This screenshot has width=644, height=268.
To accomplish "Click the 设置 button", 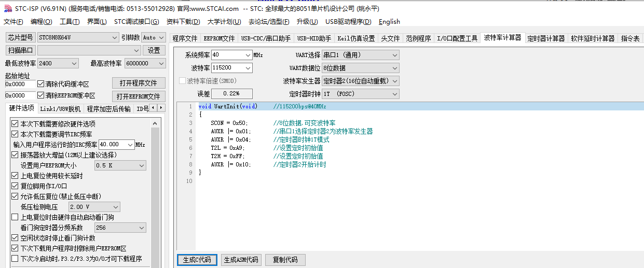I will (154, 50).
